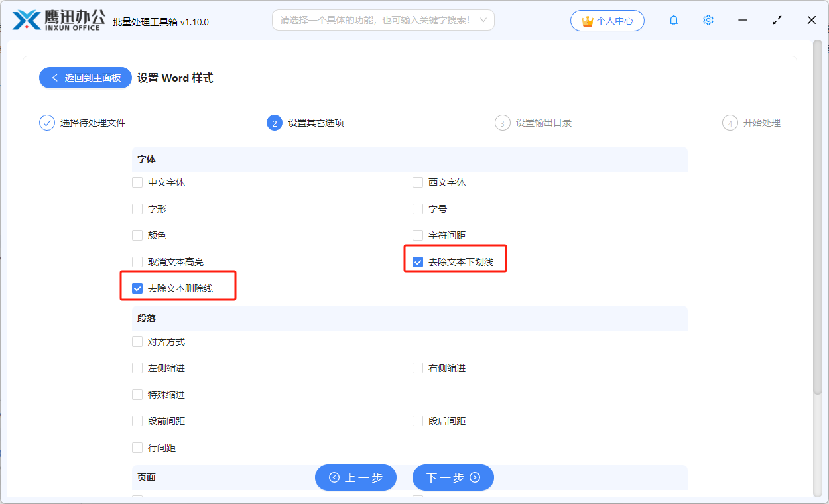Uncheck the 去除文本下划线 checkbox

[x=418, y=262]
